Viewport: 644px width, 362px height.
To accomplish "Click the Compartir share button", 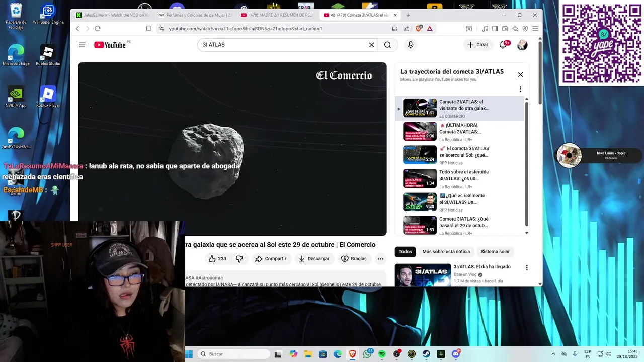I will (x=271, y=259).
